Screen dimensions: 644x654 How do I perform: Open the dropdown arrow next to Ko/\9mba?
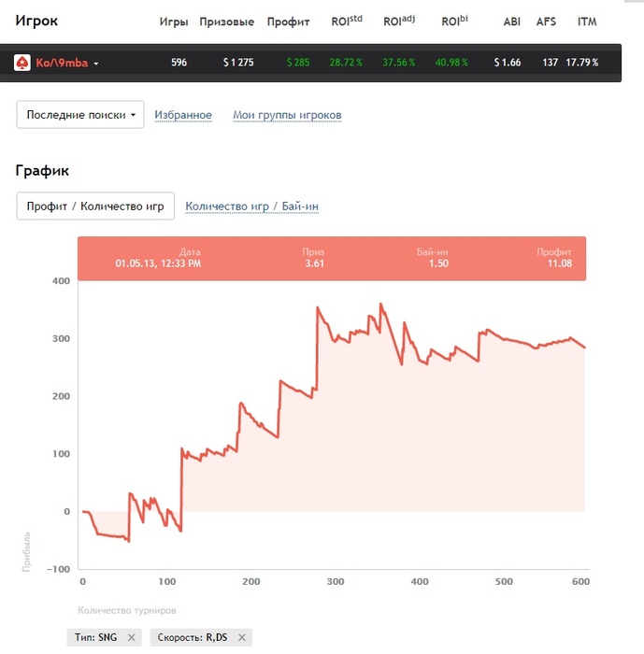point(96,64)
